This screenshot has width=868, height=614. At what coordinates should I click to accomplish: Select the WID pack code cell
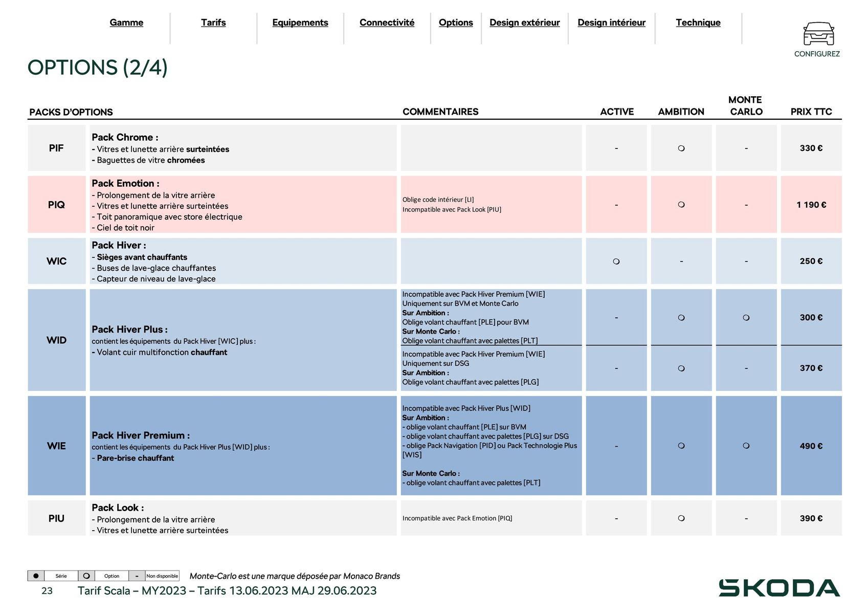point(57,340)
